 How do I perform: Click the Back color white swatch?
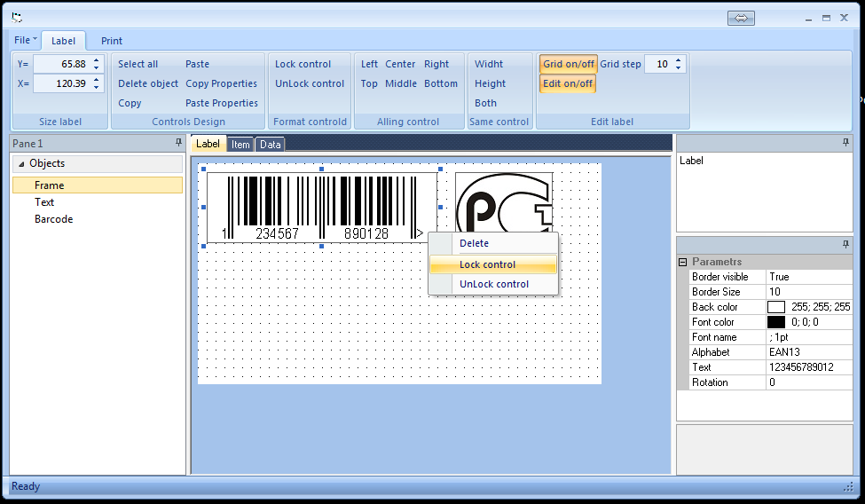775,307
